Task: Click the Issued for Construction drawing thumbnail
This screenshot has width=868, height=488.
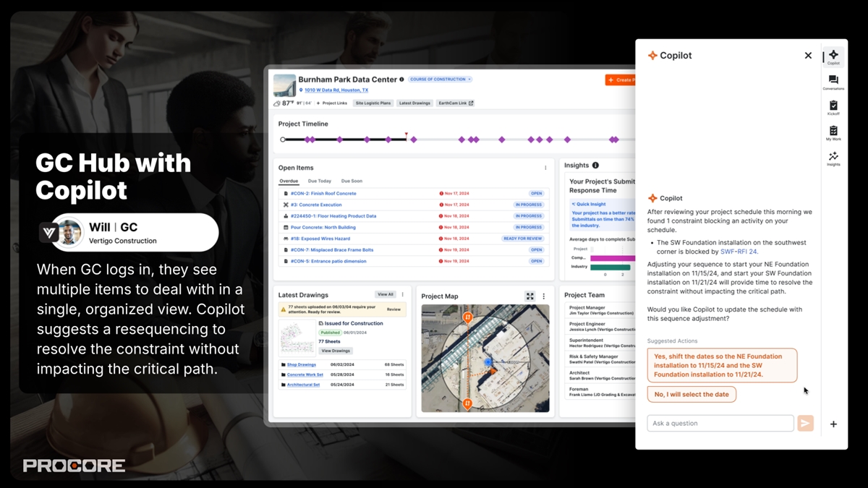Action: pos(297,338)
